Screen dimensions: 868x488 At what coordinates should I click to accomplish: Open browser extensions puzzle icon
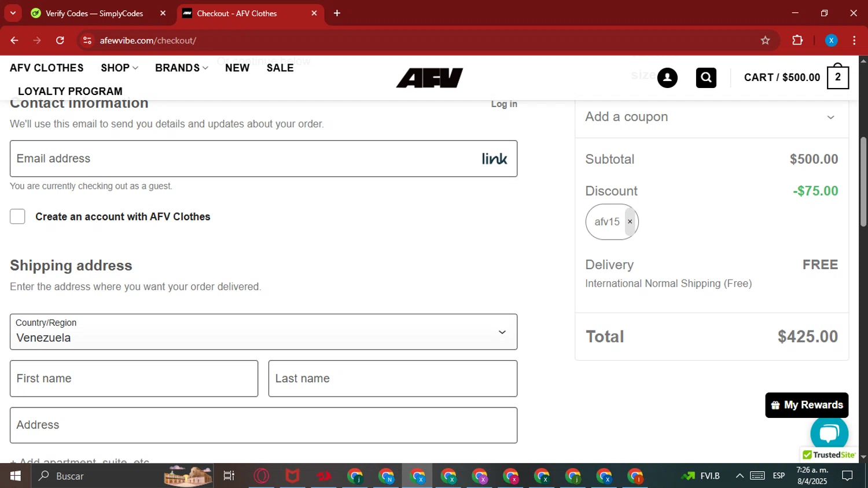point(797,41)
